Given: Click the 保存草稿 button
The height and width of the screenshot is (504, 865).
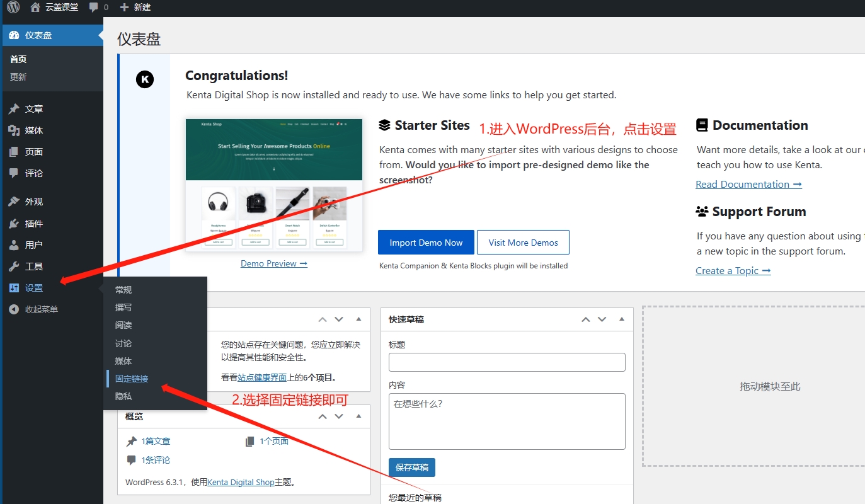Looking at the screenshot, I should 412,467.
